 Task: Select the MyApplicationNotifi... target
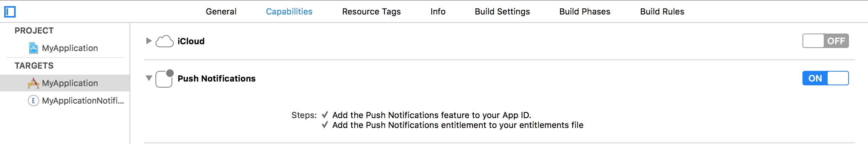click(65, 101)
